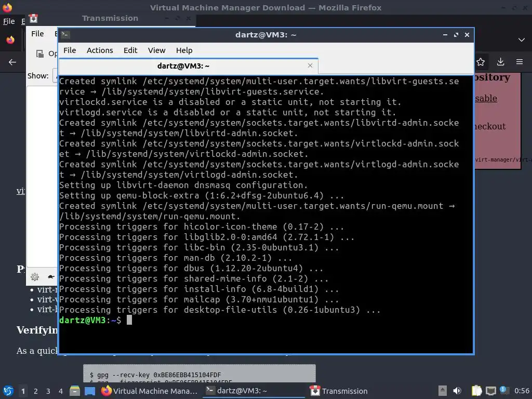The image size is (532, 399).
Task: Maximize the terminal window
Action: point(456,35)
